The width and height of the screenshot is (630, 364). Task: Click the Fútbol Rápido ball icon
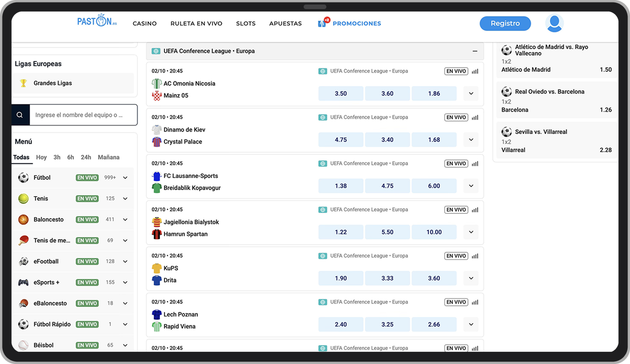[x=23, y=324]
